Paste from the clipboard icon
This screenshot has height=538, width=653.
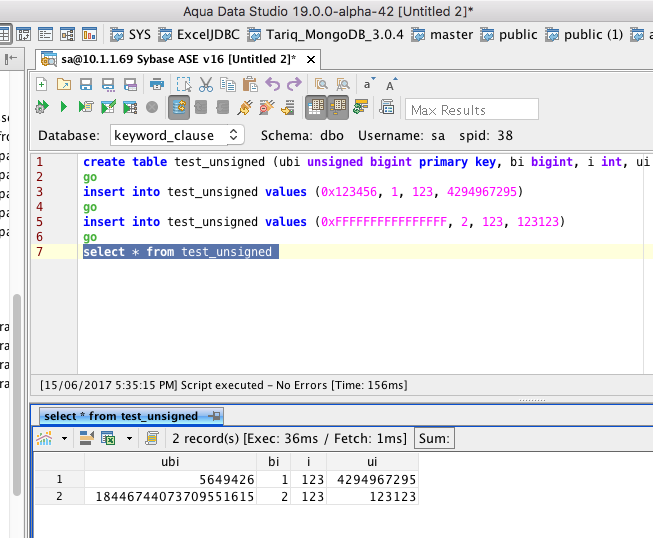point(250,85)
